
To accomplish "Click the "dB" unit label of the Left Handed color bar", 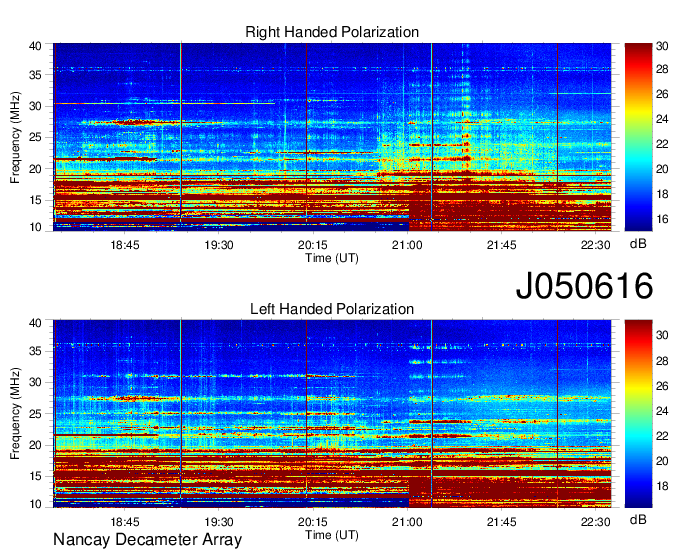I will (638, 519).
